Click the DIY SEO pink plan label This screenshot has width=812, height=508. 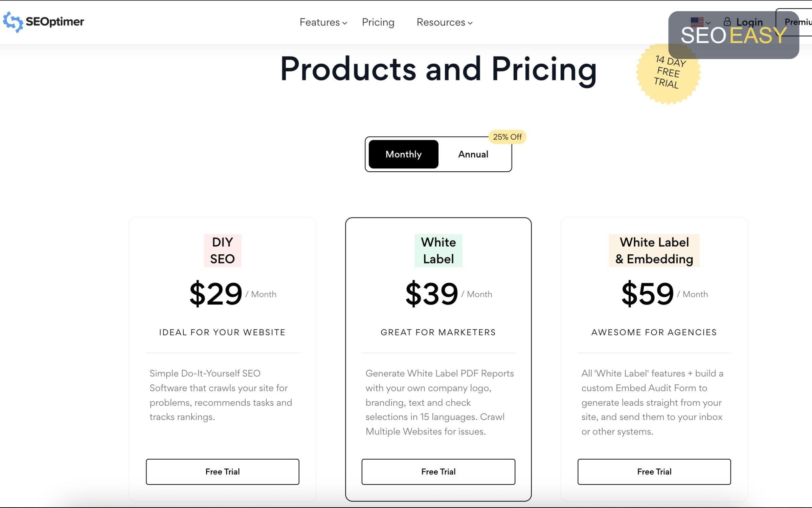point(222,251)
